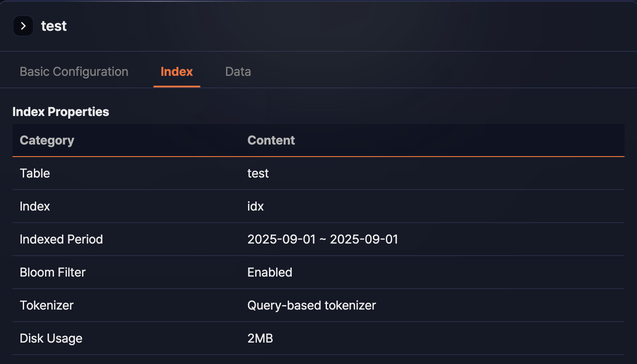Screen dimensions: 637x364
Task: Click the Indexed Period row
Action: (61, 239)
